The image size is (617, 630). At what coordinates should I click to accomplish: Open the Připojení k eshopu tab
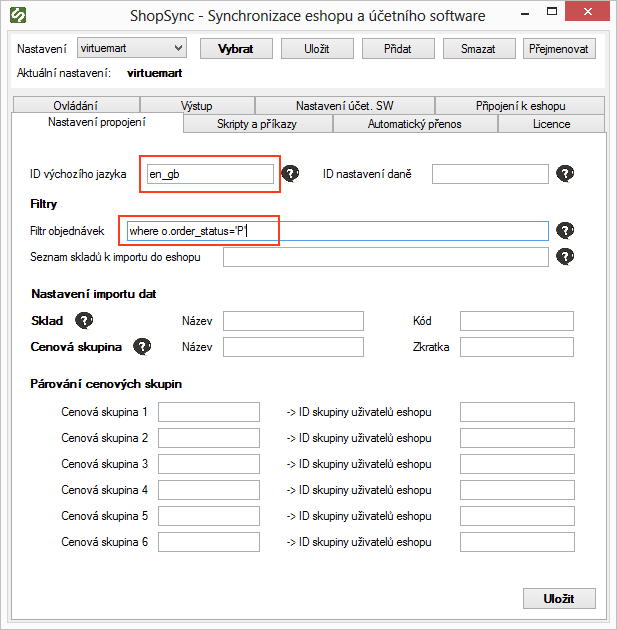pyautogui.click(x=520, y=105)
